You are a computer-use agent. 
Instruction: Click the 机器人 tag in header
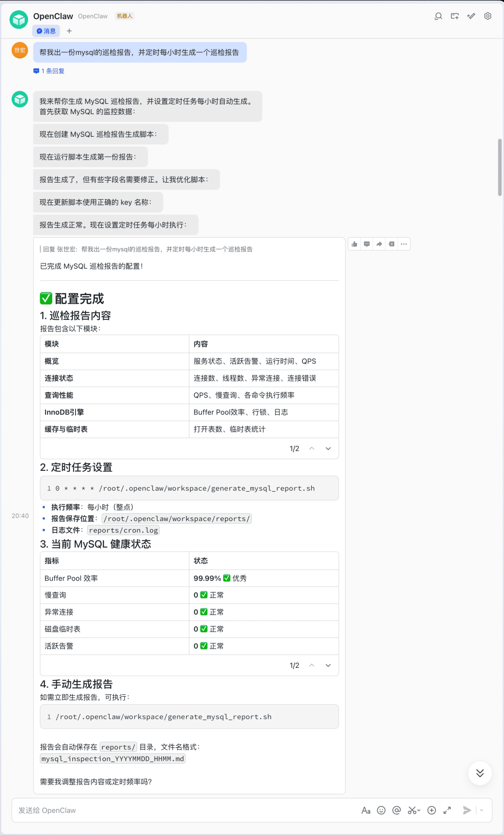coord(125,16)
